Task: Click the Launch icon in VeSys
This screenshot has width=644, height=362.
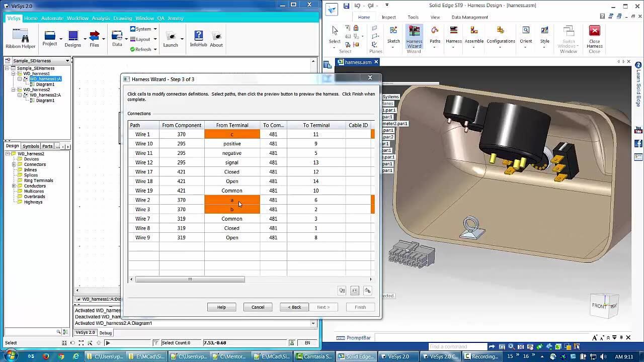Action: 171,38
